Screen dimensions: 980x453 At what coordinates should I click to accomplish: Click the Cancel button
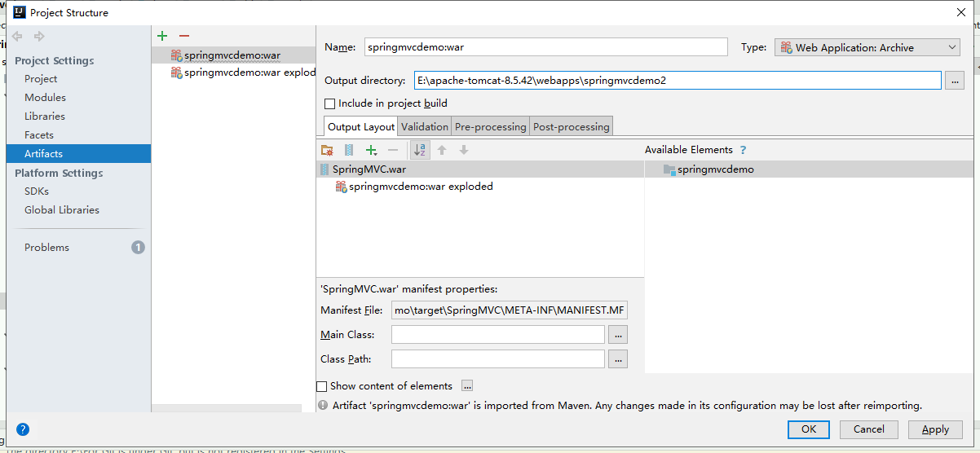tap(868, 429)
